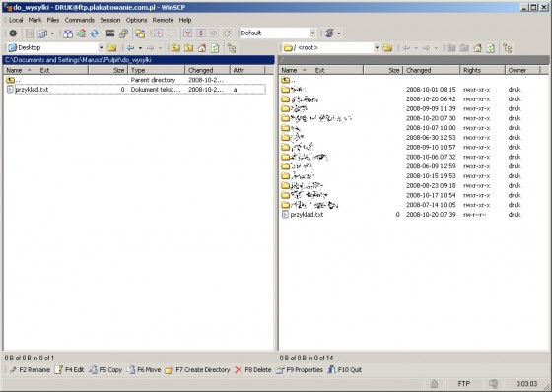Screen dimensions: 552x392
Task: Open the session globe icon in toolbar
Action: click(x=329, y=33)
